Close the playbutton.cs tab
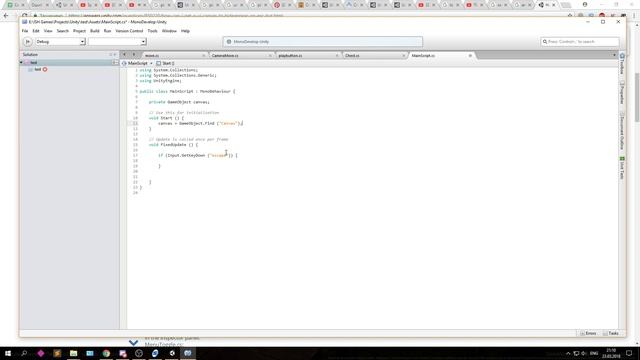Viewport: 640px width, 360px height. [337, 56]
